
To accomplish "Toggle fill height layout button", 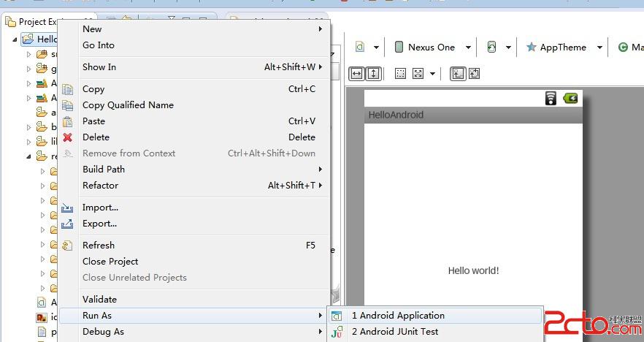I will 373,74.
